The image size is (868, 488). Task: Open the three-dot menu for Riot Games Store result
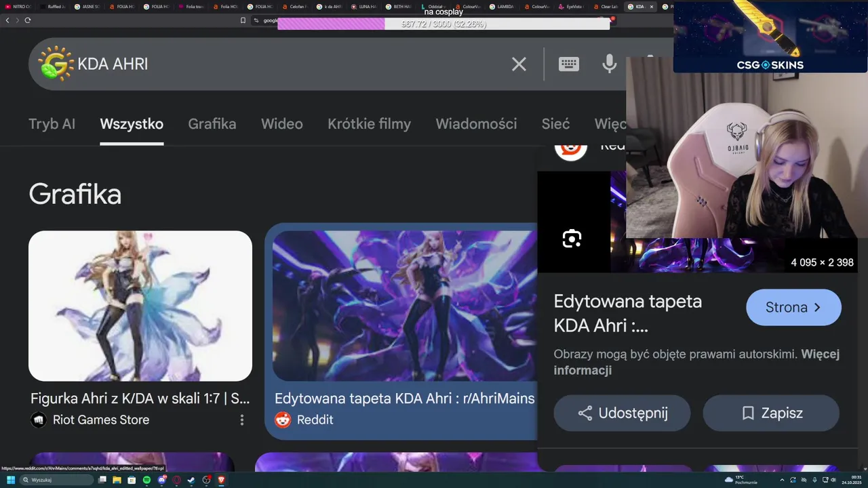coord(242,420)
